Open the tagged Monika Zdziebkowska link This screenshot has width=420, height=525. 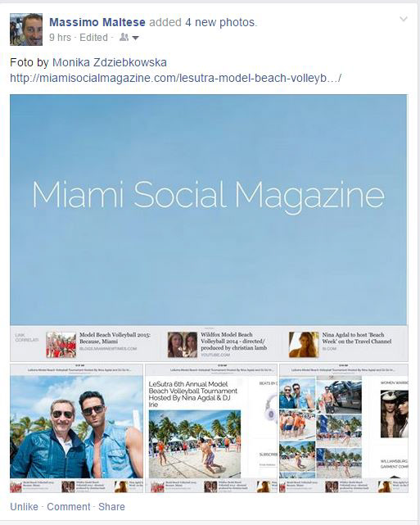[x=110, y=62]
